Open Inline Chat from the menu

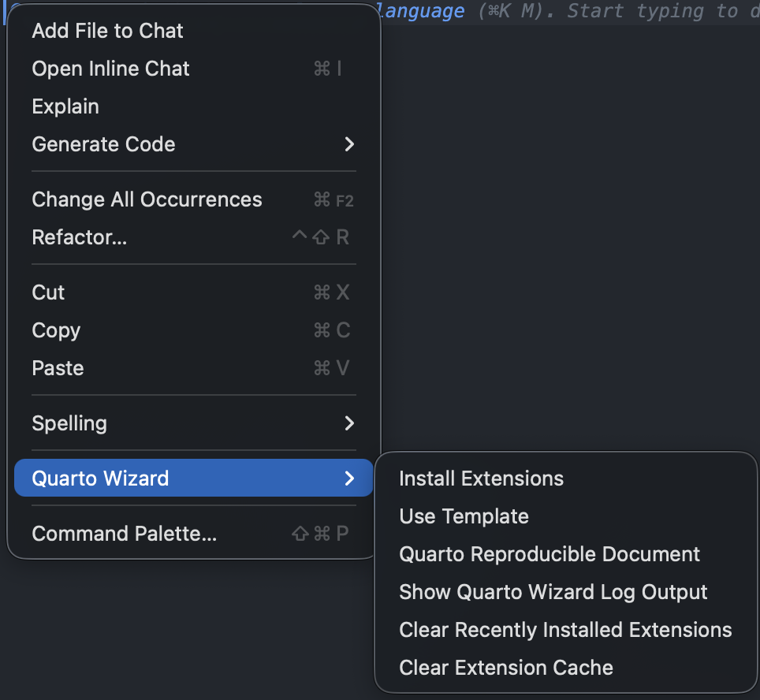coord(110,69)
